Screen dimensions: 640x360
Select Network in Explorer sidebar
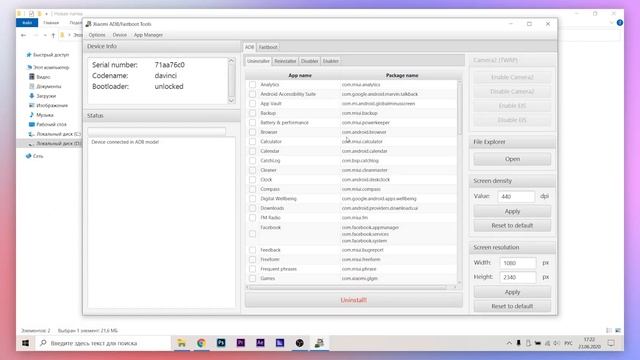[35, 156]
